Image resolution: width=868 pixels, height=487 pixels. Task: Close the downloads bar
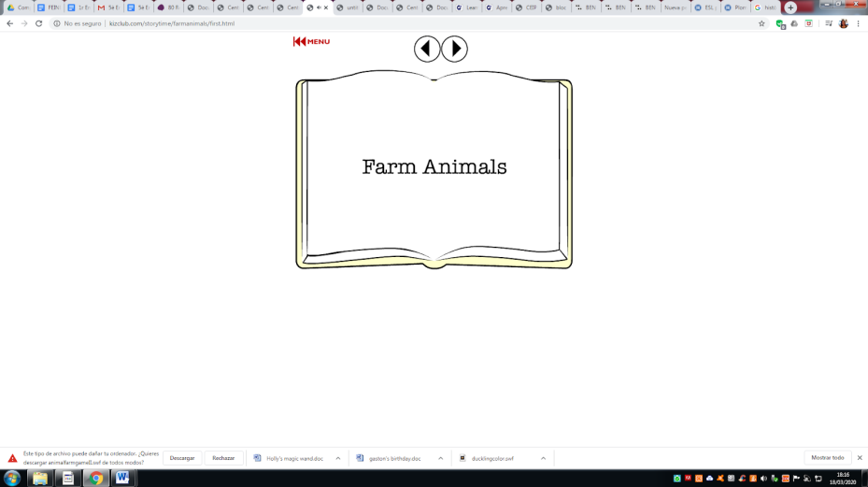860,458
